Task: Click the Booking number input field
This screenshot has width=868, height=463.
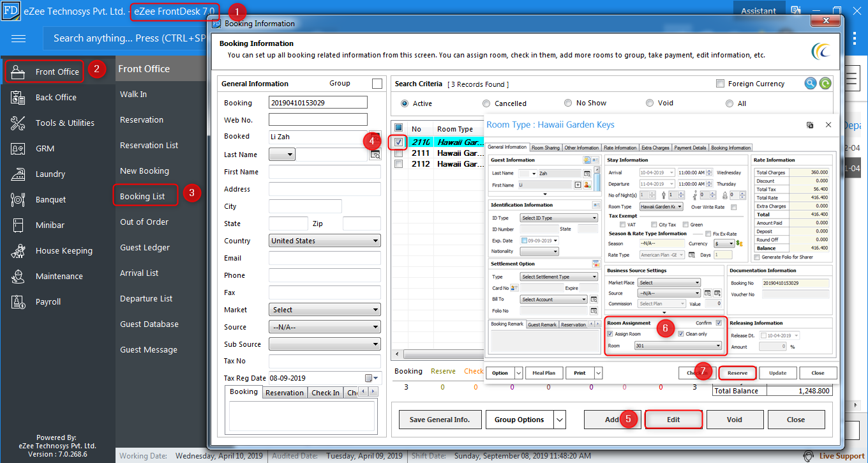Action: click(x=318, y=103)
